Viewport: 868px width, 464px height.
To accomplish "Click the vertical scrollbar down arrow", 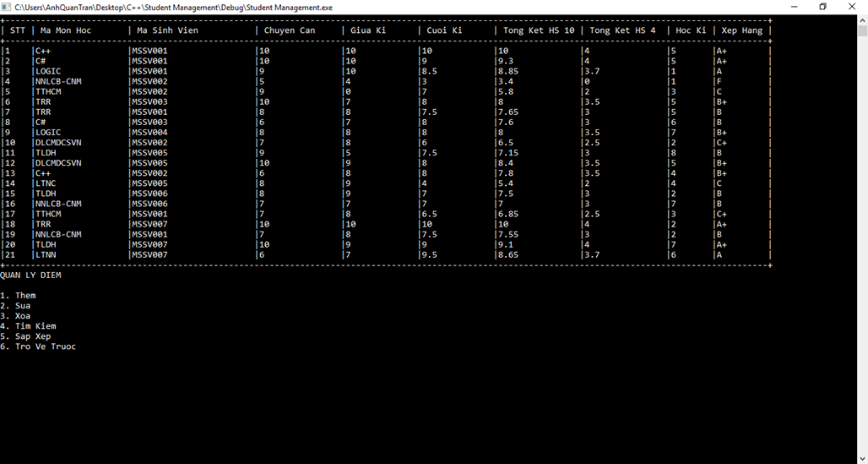I will [862, 458].
